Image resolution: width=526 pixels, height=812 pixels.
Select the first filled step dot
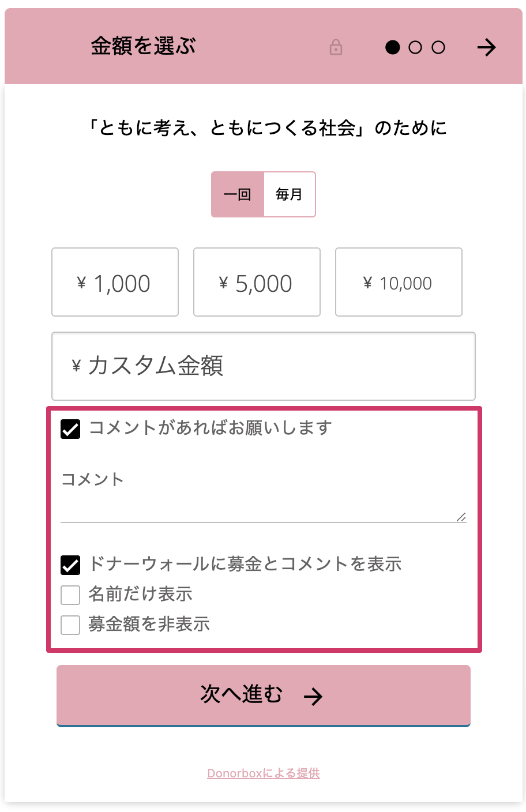pos(393,47)
